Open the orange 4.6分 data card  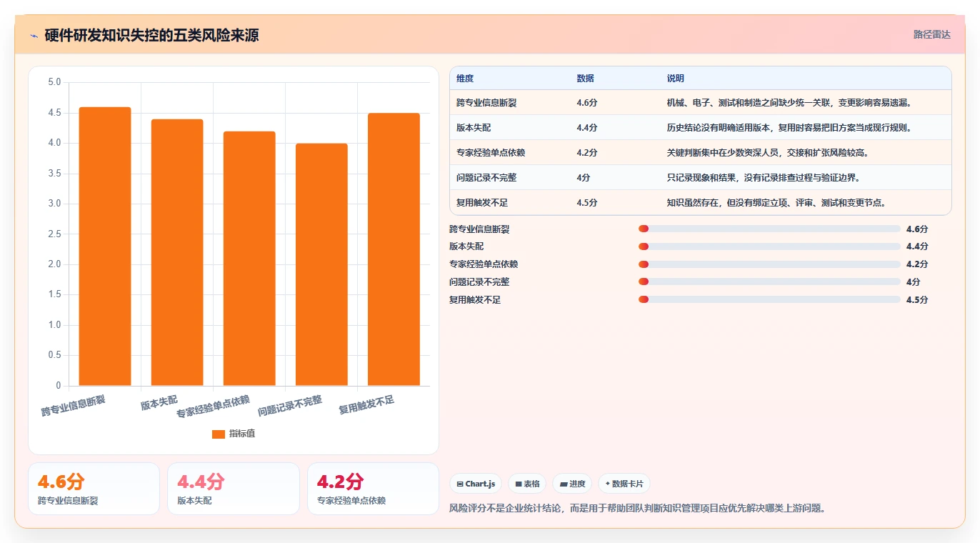click(x=94, y=489)
